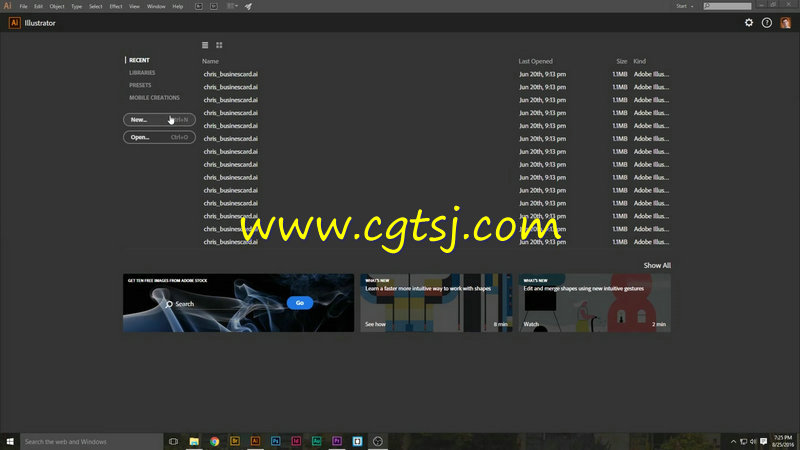Open the Action Center notifications icon
This screenshot has height=450, width=800.
(x=763, y=442)
